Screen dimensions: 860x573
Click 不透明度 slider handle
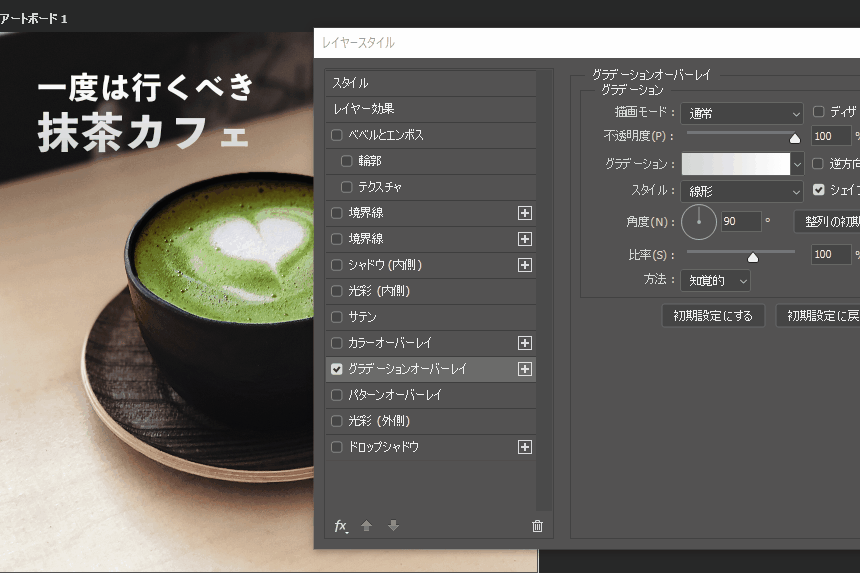click(x=795, y=139)
